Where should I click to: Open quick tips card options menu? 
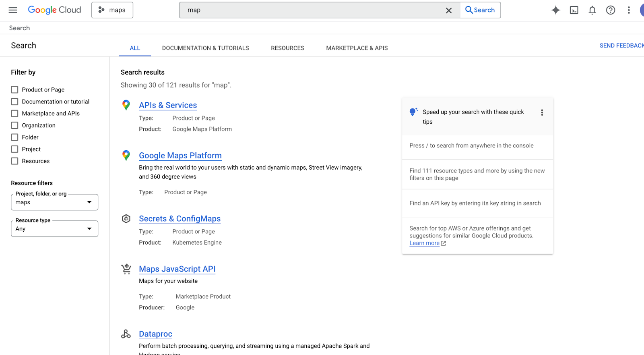coord(542,112)
